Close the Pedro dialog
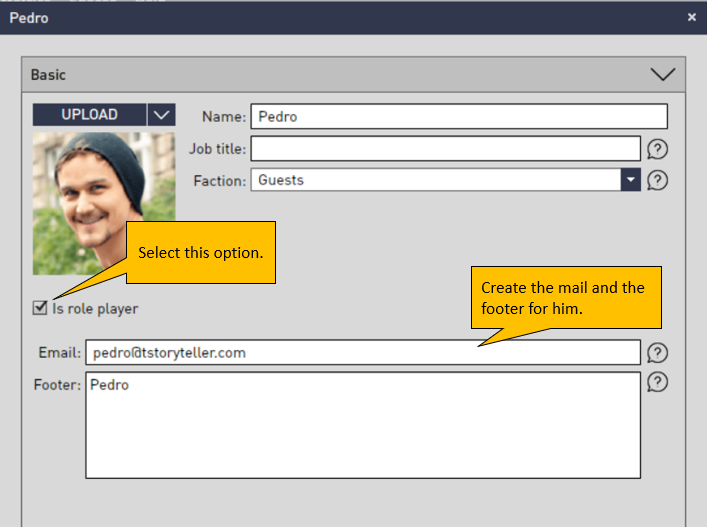This screenshot has width=707, height=527. tap(692, 17)
